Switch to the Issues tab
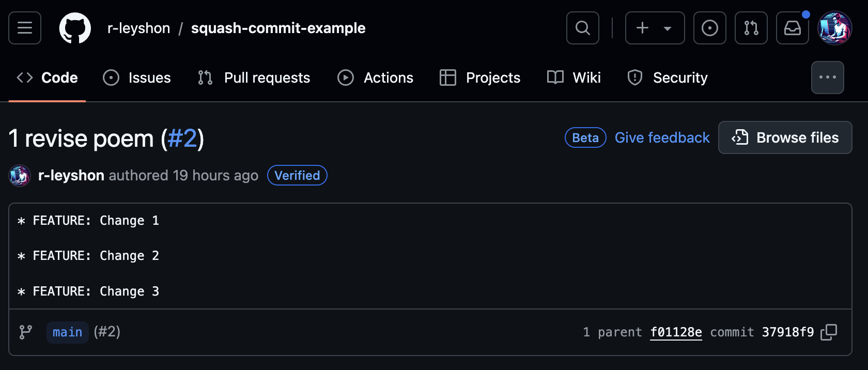Image resolution: width=868 pixels, height=370 pixels. (x=137, y=78)
